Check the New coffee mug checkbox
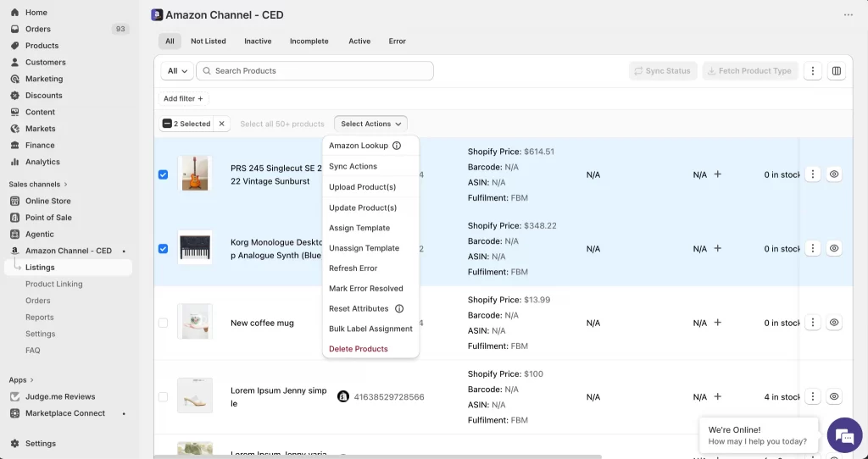 pos(163,323)
